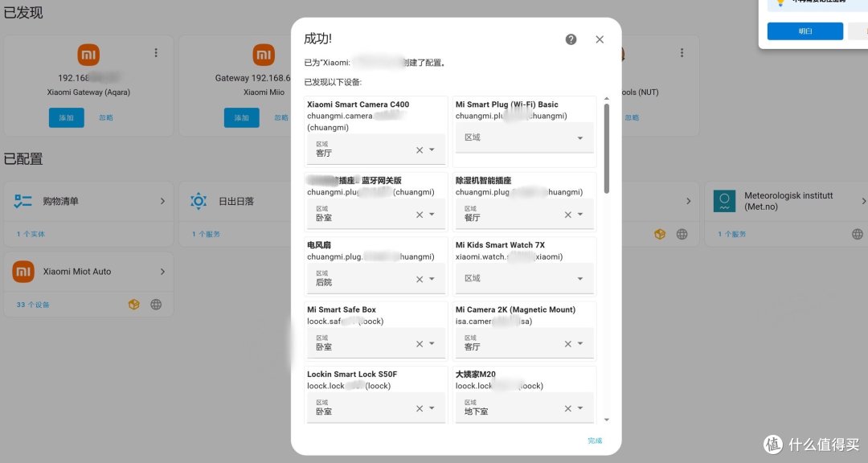This screenshot has width=868, height=463.
Task: Click the device list scrollbar in the dialog
Action: pyautogui.click(x=607, y=149)
